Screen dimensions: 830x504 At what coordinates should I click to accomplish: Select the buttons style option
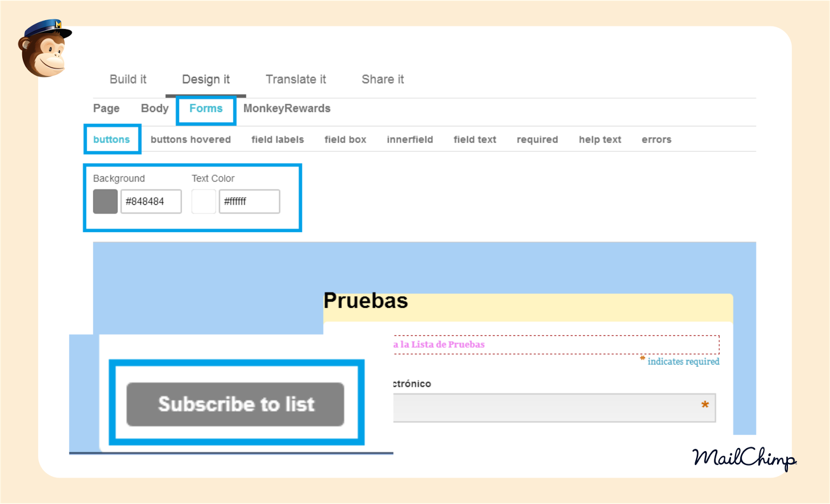[x=112, y=139]
